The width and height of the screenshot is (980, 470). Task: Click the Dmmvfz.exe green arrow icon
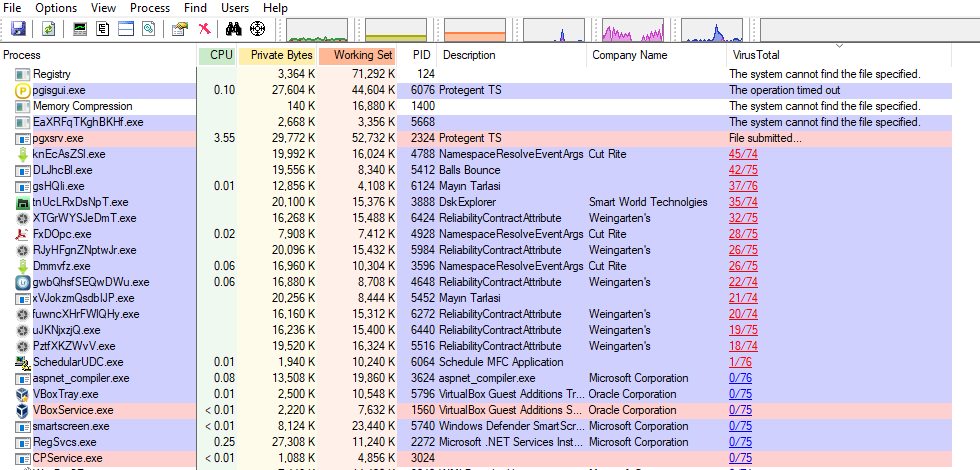click(22, 266)
